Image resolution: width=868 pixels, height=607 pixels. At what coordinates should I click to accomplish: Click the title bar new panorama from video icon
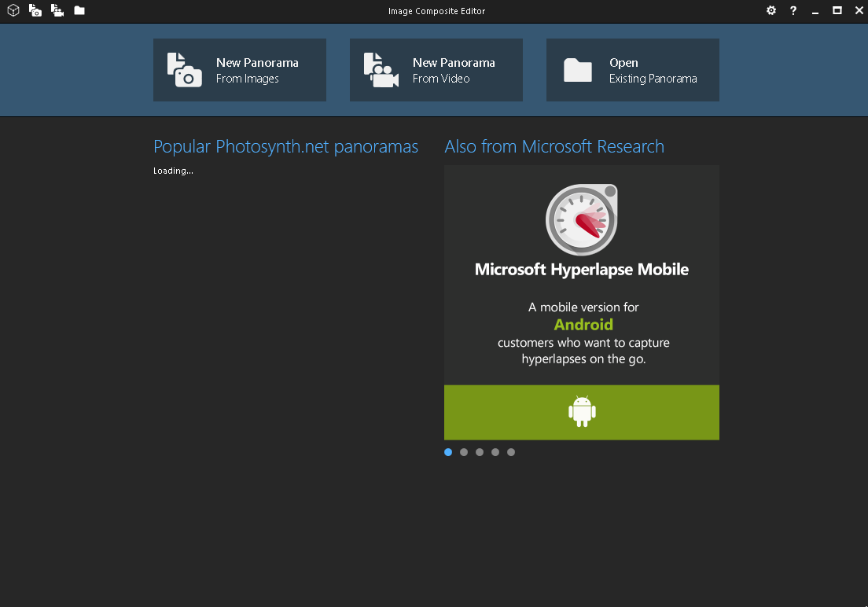coord(57,10)
